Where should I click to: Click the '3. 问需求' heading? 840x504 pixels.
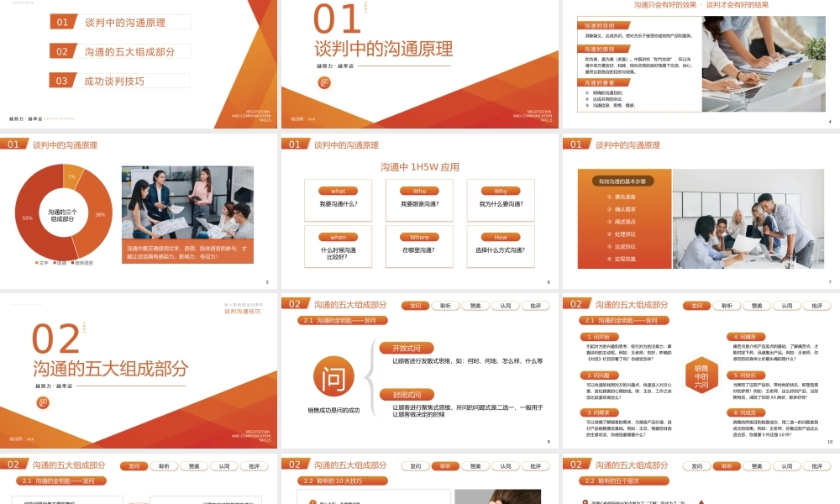(x=599, y=413)
